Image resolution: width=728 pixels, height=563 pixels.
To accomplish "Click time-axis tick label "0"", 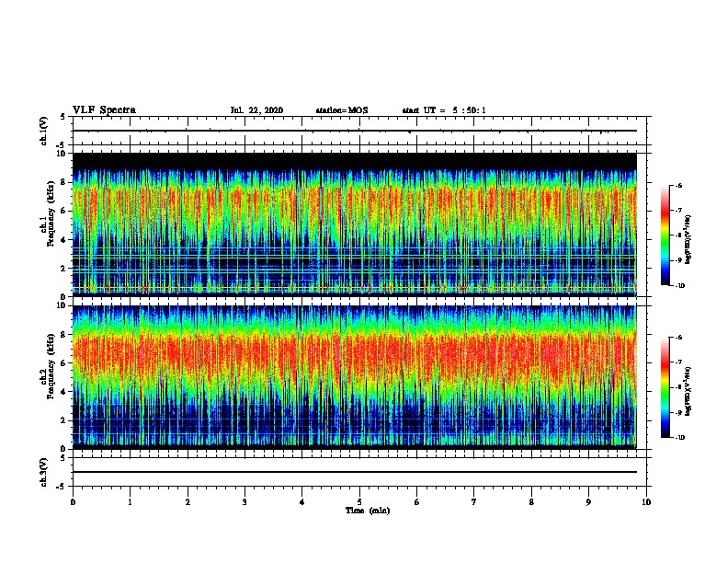I will tap(73, 502).
